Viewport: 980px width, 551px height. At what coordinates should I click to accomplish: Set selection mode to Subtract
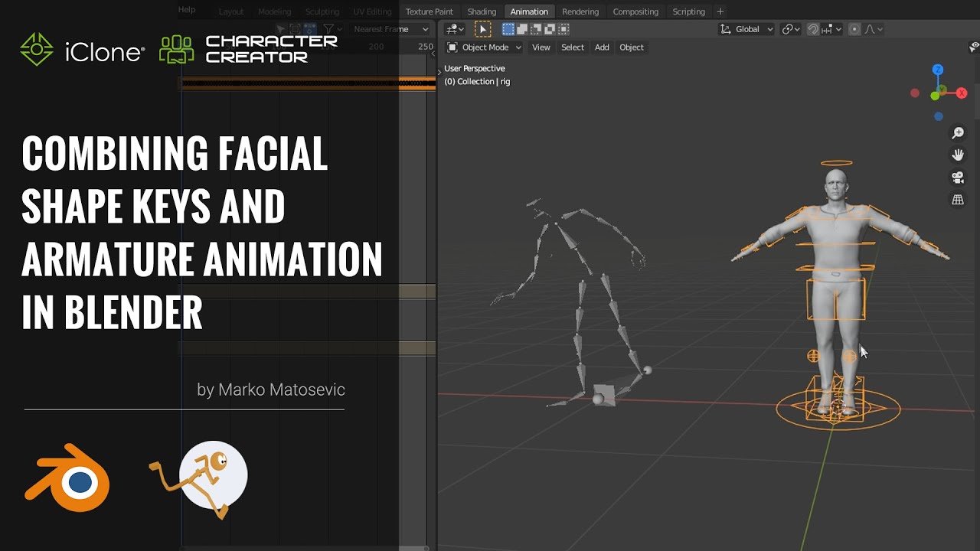click(536, 29)
